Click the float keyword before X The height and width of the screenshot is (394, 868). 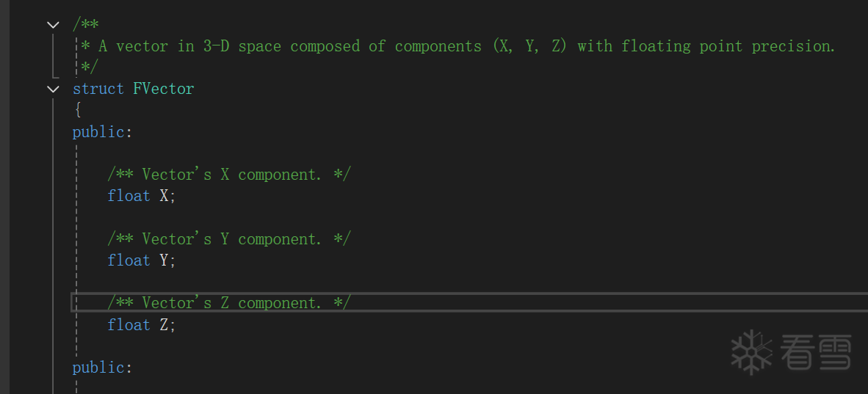click(129, 196)
